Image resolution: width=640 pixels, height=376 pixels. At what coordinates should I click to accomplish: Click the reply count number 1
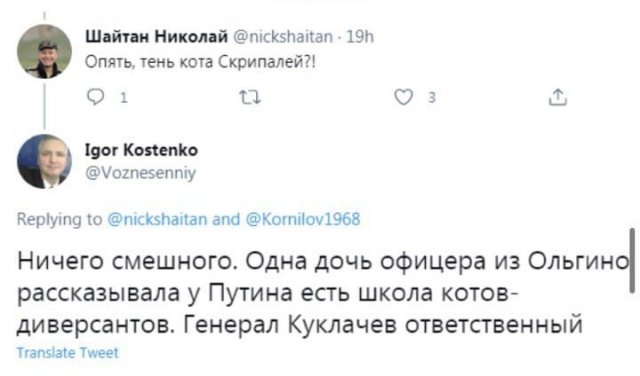click(x=124, y=98)
